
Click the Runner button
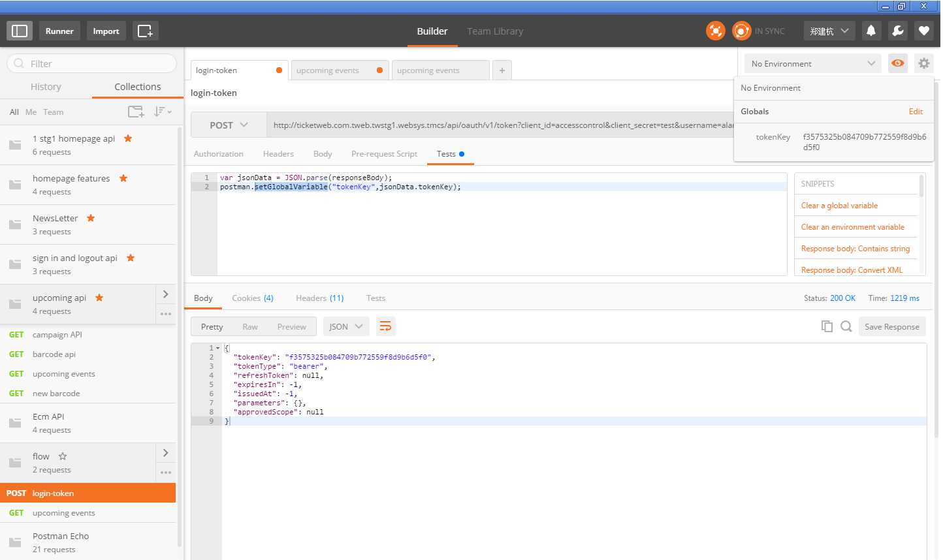[59, 31]
